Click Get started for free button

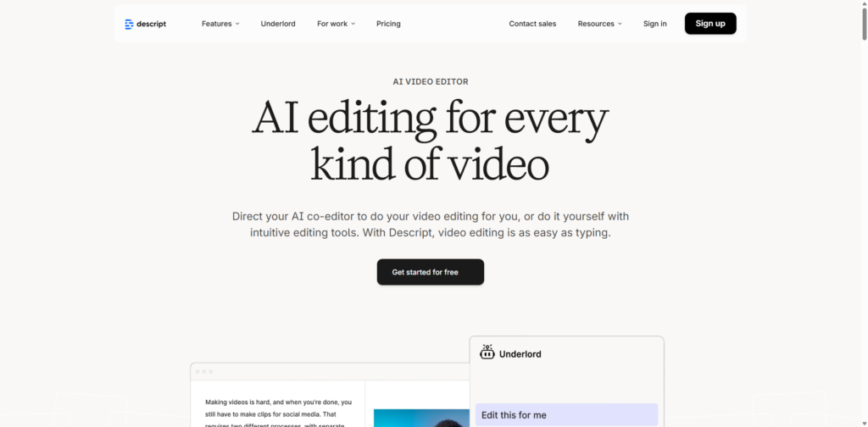point(431,272)
